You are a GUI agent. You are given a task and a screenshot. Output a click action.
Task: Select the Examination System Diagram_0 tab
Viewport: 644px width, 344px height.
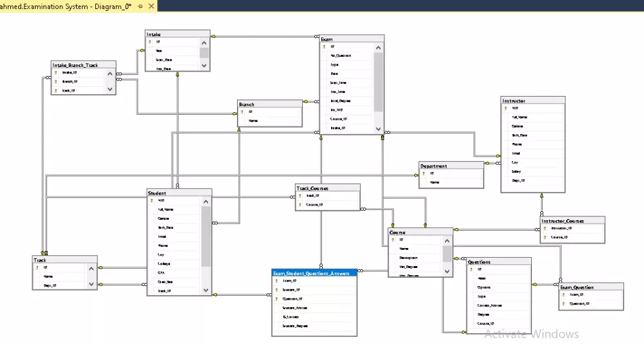(x=66, y=6)
